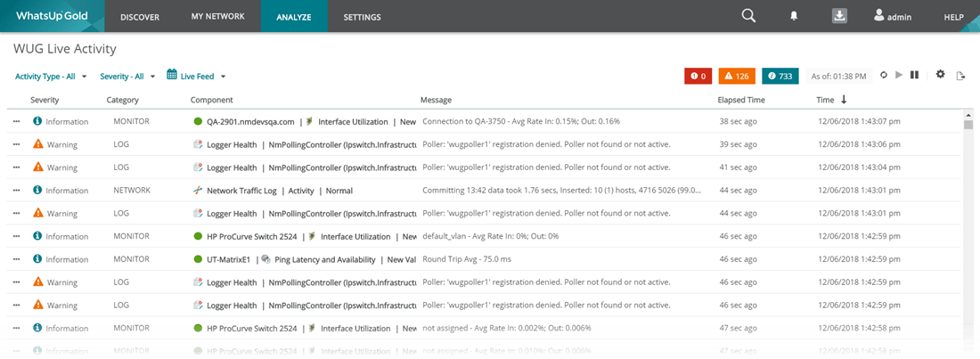Viewport: 980px width, 359px height.
Task: Open the gear settings icon
Action: tap(940, 75)
